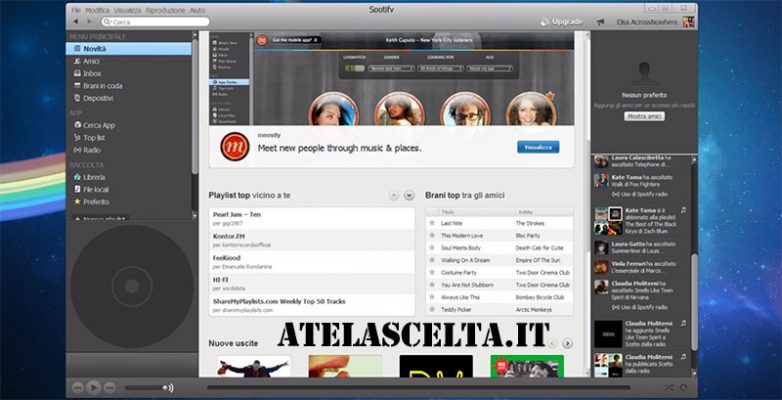Toggle repeat icon in bottom bar
The image size is (782, 400).
coord(683,388)
